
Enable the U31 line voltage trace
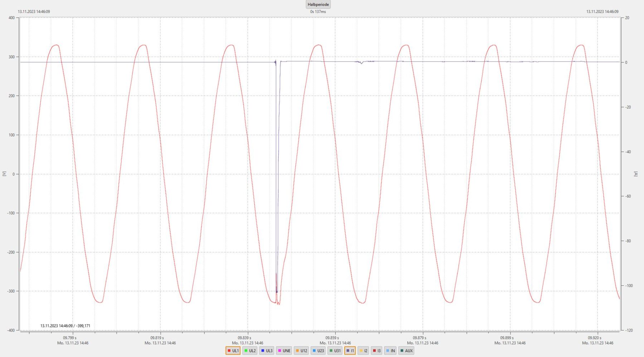click(335, 351)
